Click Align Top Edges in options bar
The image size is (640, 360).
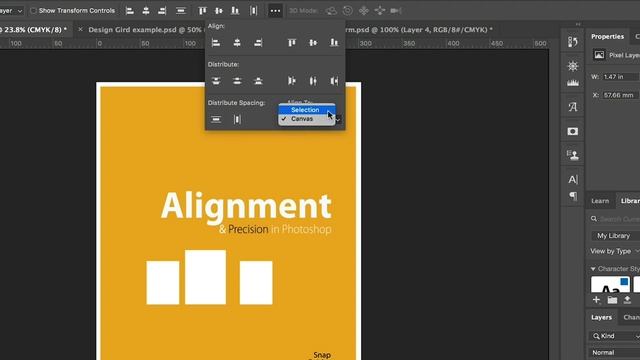202,11
